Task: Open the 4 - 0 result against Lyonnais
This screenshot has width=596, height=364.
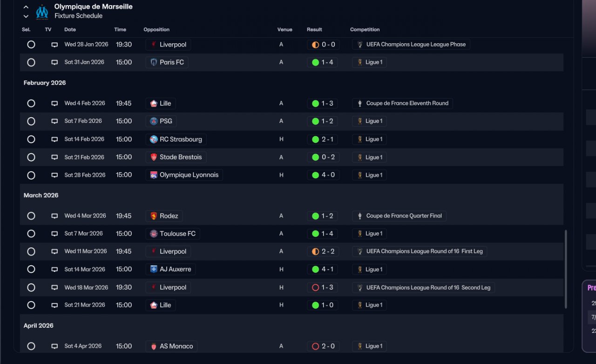Action: click(x=323, y=175)
